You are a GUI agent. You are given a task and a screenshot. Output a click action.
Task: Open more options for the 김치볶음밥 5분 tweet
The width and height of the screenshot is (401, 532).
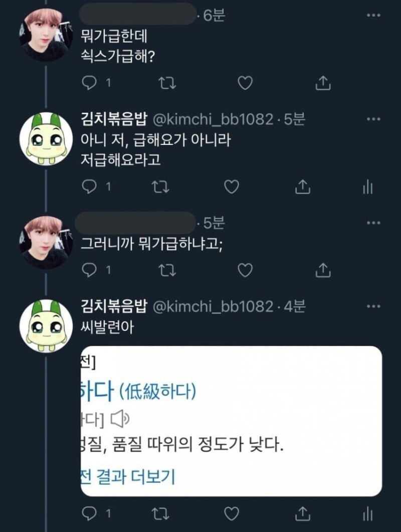pos(373,119)
